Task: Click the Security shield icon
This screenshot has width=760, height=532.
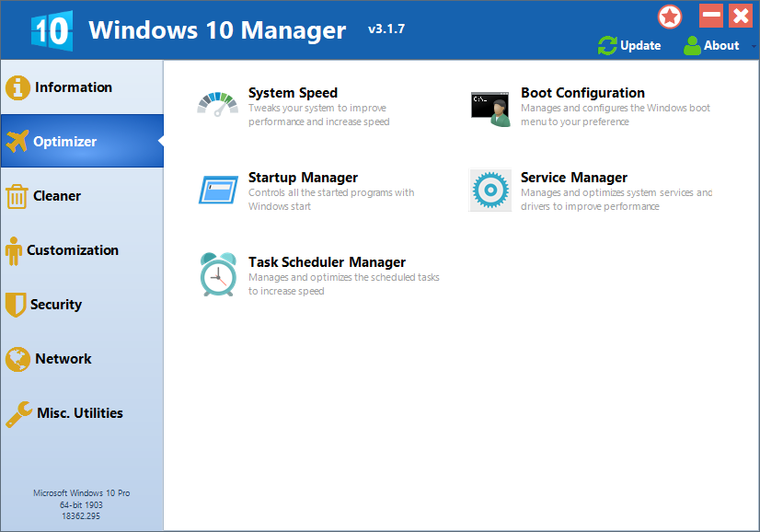Action: pyautogui.click(x=18, y=304)
